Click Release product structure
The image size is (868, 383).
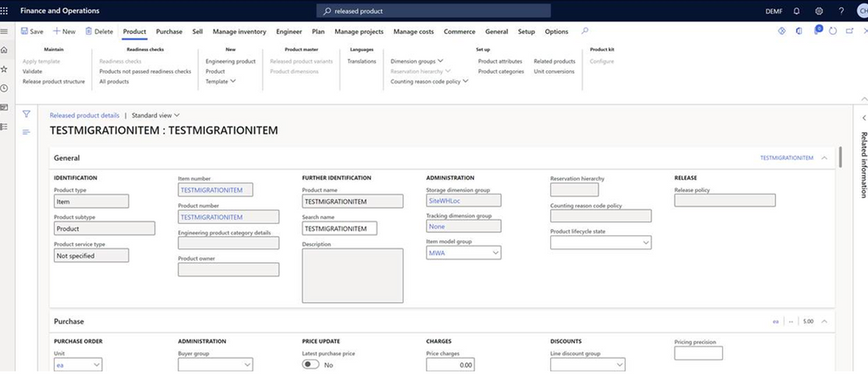(54, 82)
